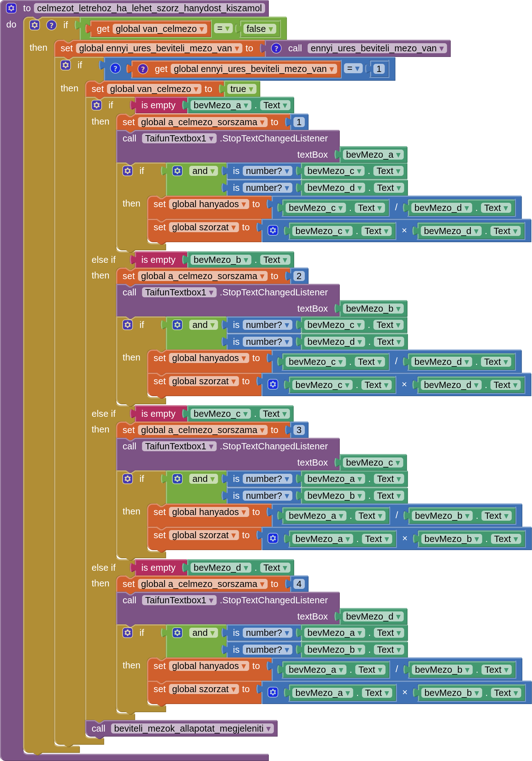
Task: Open the gear on the first 'and' block
Action: 177,171
